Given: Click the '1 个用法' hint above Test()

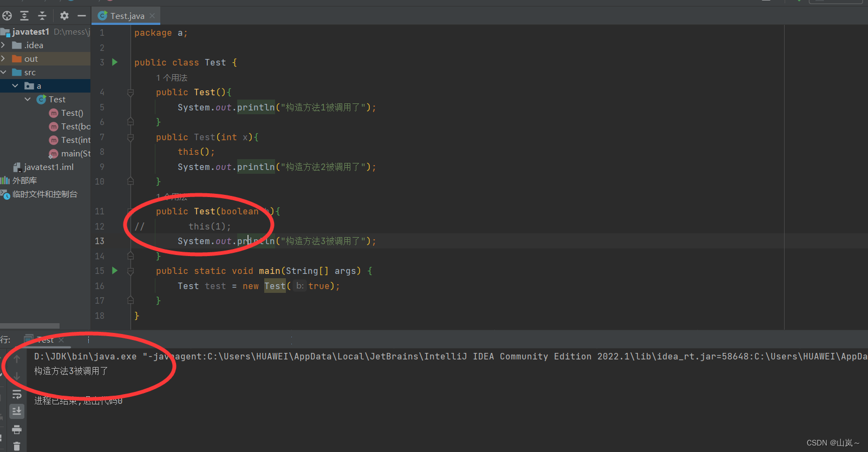Looking at the screenshot, I should 172,77.
